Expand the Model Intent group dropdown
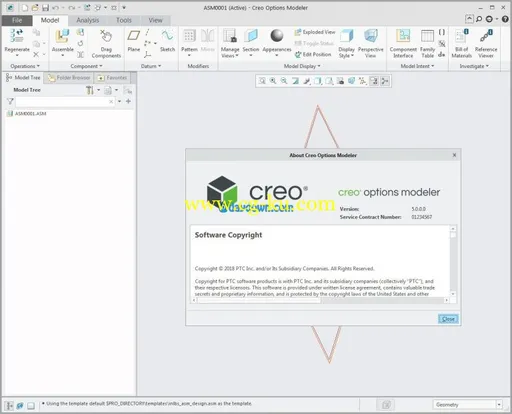Screen dimensions: 512x414 (x=417, y=66)
